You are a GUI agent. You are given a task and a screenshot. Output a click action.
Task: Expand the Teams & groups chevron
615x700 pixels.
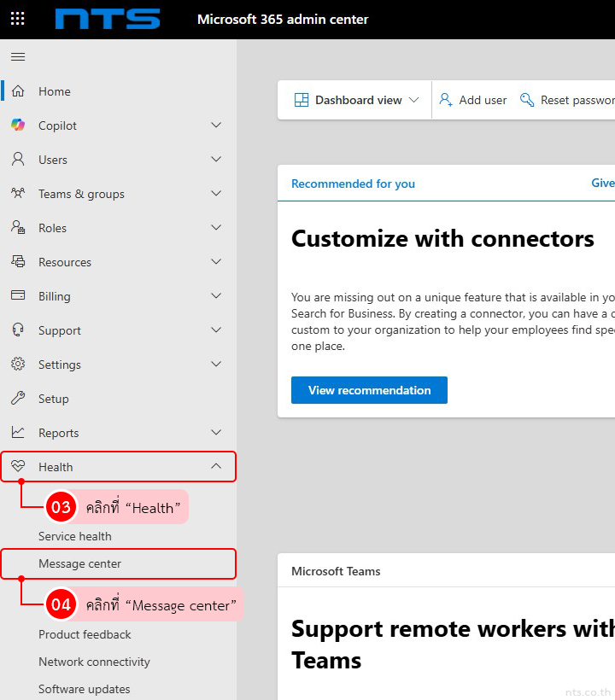coord(216,194)
